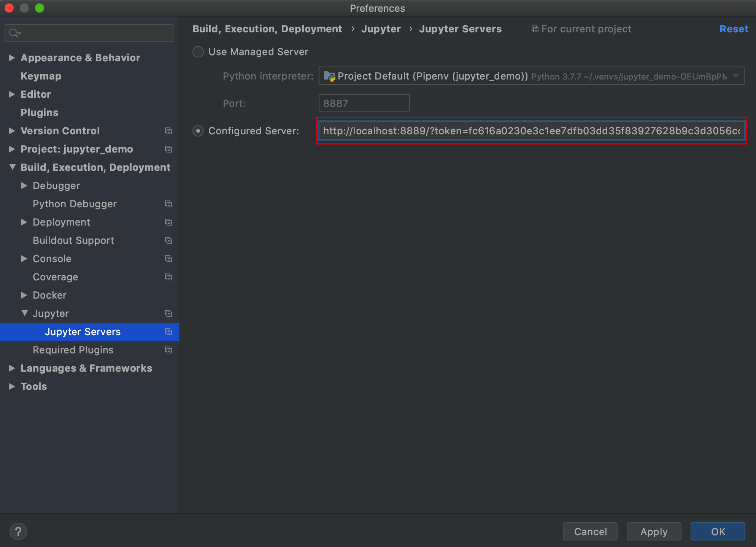Screen dimensions: 756x547
Task: Expand the Editor section
Action: click(x=12, y=94)
